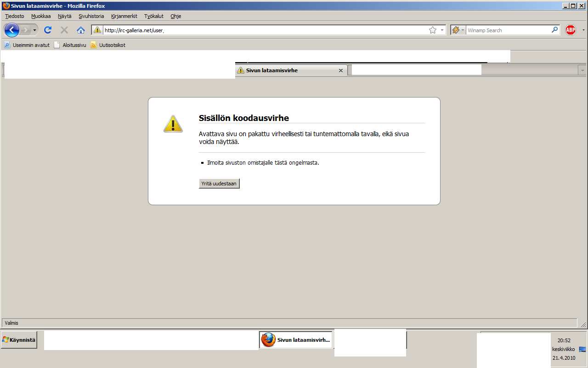Image resolution: width=588 pixels, height=368 pixels.
Task: Click the Stop loading X button
Action: (64, 30)
